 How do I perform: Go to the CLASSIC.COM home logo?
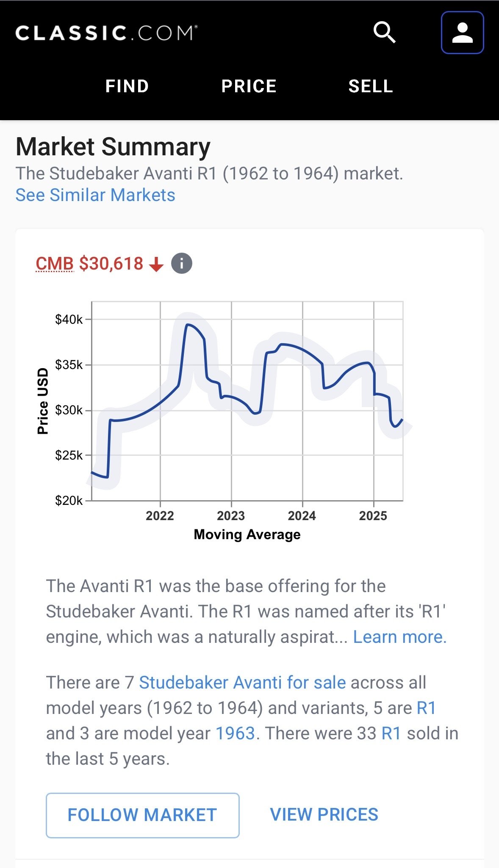click(x=106, y=33)
